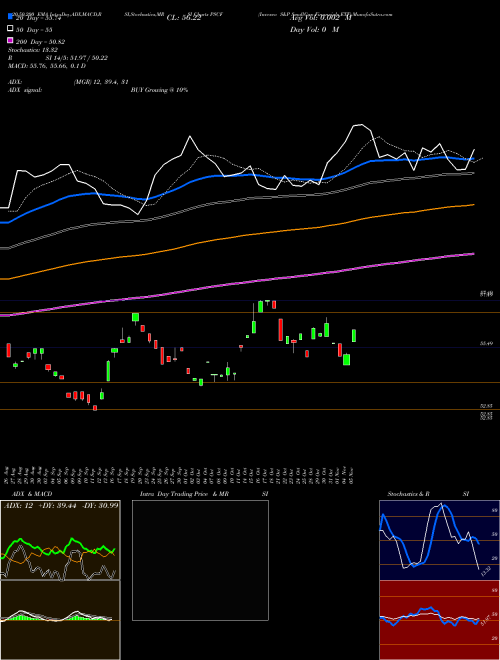Click the 55.49 price axis label

coord(487,343)
